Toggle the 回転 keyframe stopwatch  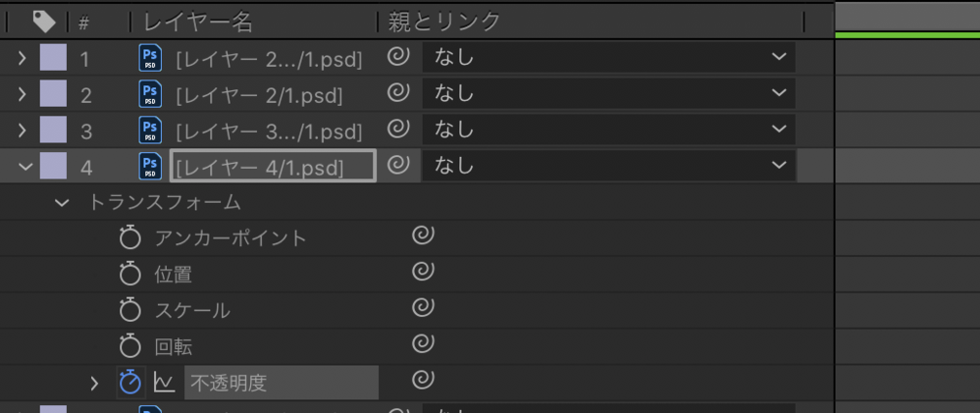click(129, 346)
